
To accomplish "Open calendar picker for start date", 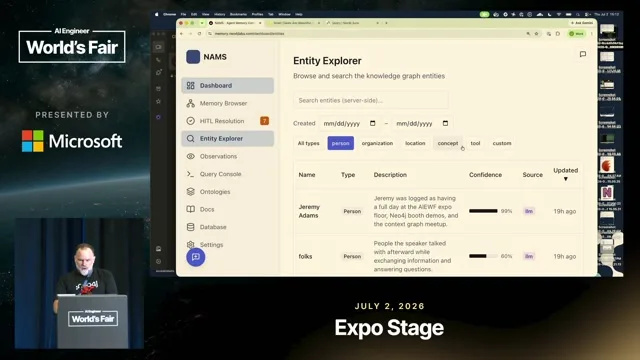I will [373, 123].
